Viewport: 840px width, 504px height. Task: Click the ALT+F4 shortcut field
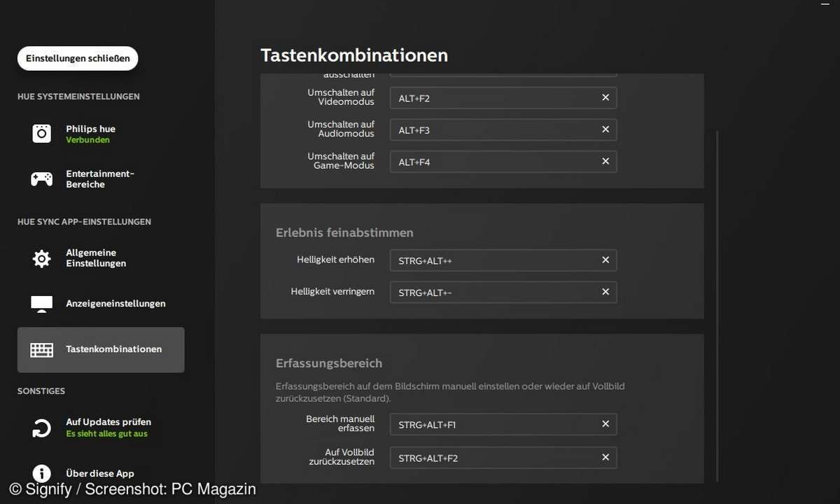coord(503,162)
